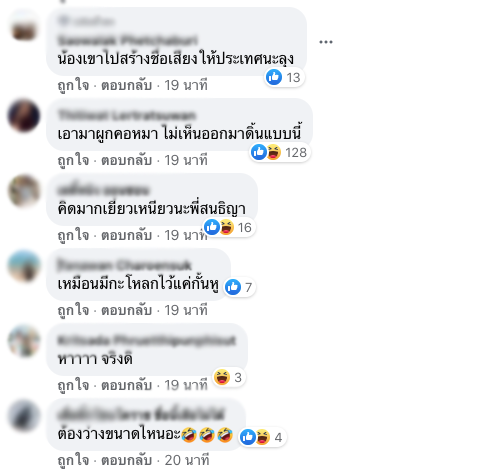Reply to the comment with 7 likes
Image resolution: width=480 pixels, height=473 pixels.
point(127,310)
